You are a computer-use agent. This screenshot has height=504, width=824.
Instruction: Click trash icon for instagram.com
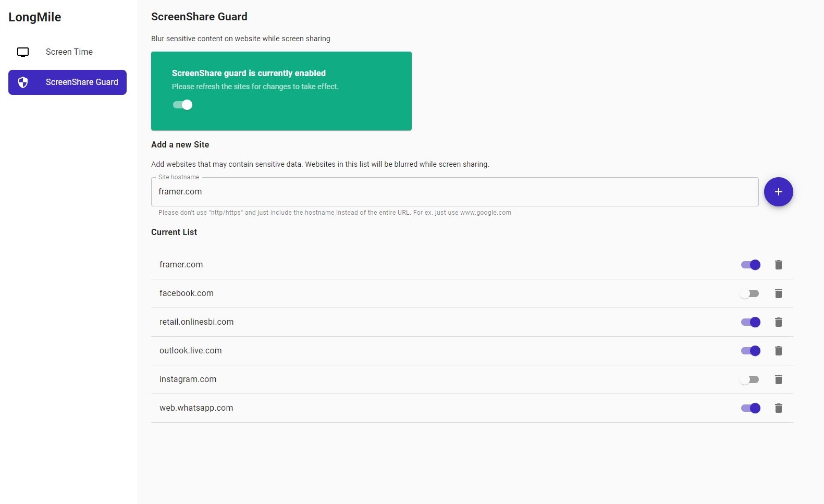tap(779, 379)
